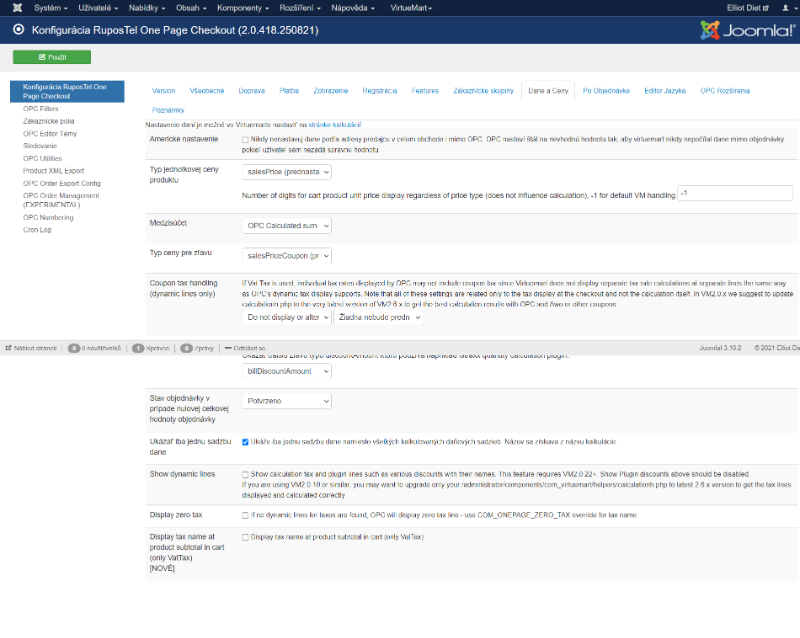
Task: Click the Joomla! 3.10.2 version text
Action: click(720, 348)
